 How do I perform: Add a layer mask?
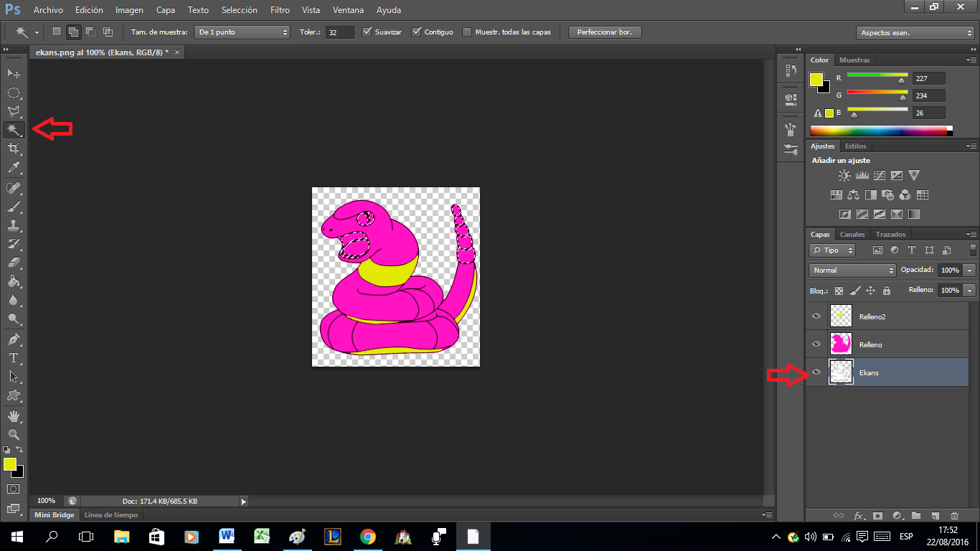coord(877,515)
